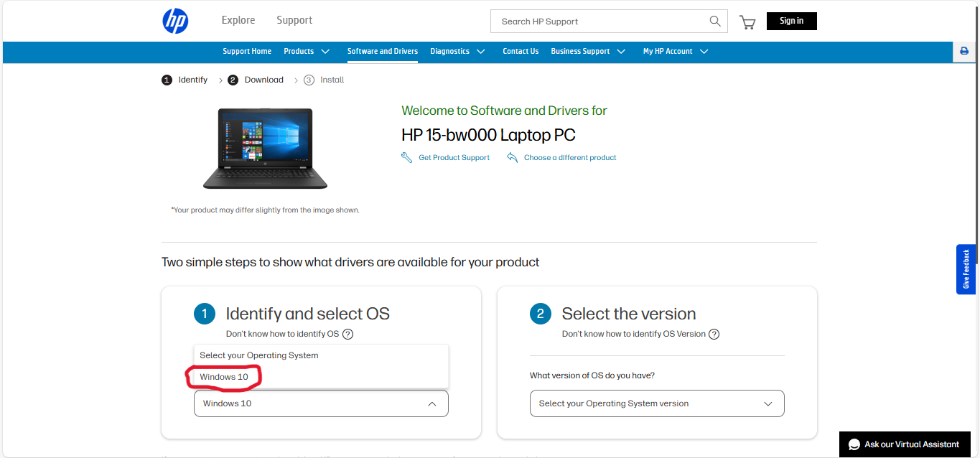Click Choose a different product link
The image size is (980, 458).
coord(570,157)
